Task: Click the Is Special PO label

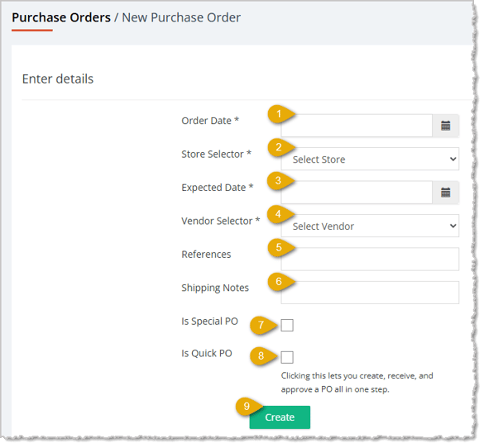Action: 209,322
